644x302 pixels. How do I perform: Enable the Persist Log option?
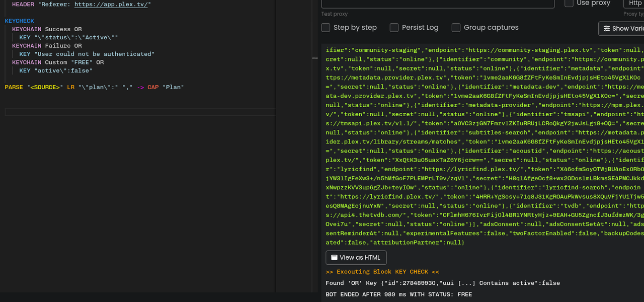(x=394, y=28)
